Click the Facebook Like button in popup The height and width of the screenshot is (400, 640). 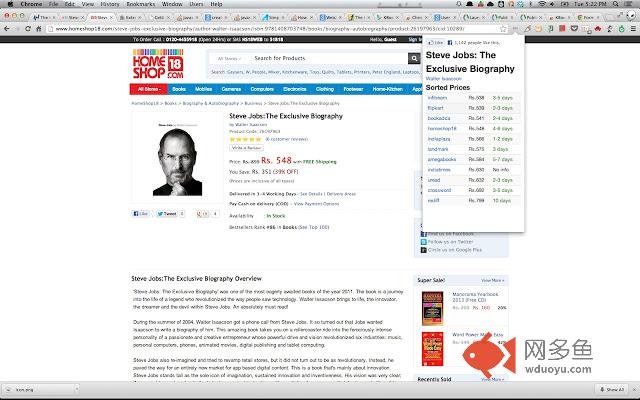pos(435,42)
